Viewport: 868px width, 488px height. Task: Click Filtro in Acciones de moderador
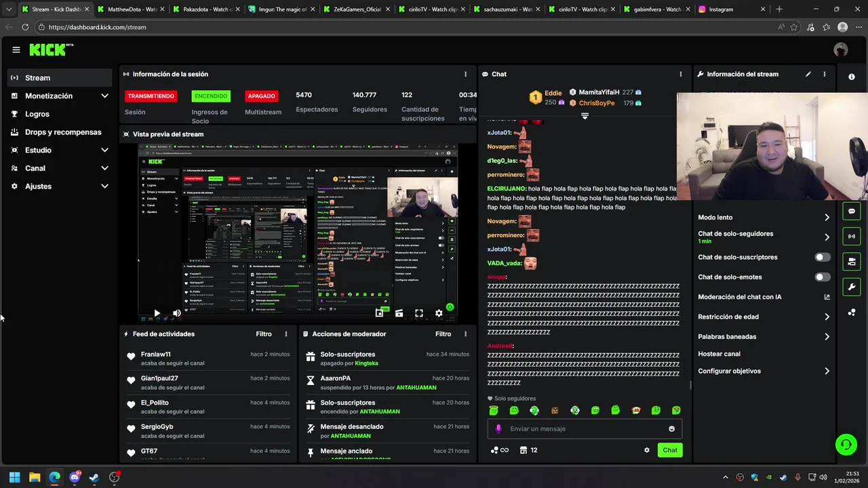tap(443, 334)
